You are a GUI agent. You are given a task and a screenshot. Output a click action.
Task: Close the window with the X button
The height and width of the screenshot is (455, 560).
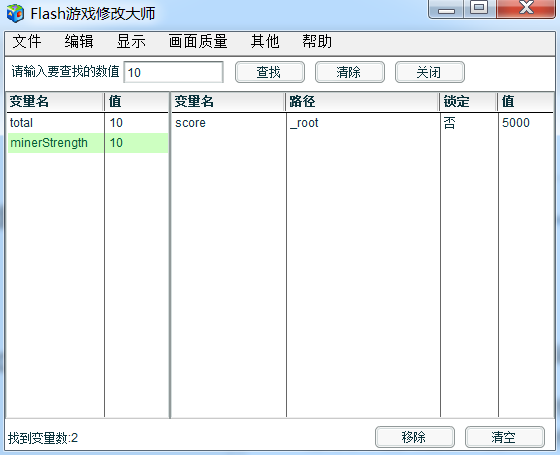tap(526, 9)
